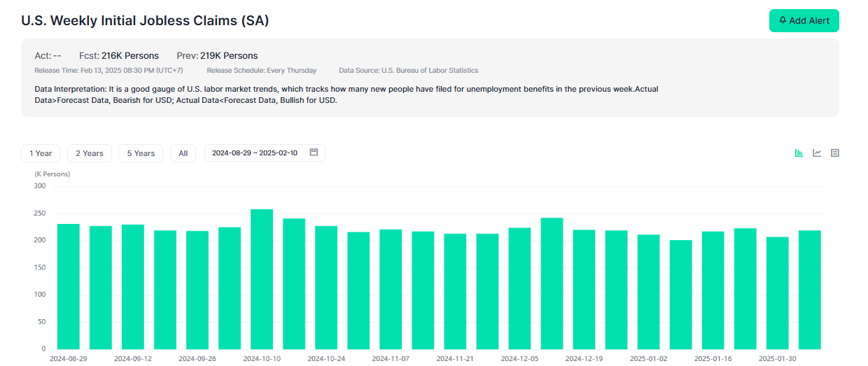The width and height of the screenshot is (868, 366).
Task: Click the last bar on the right
Action: click(x=809, y=290)
